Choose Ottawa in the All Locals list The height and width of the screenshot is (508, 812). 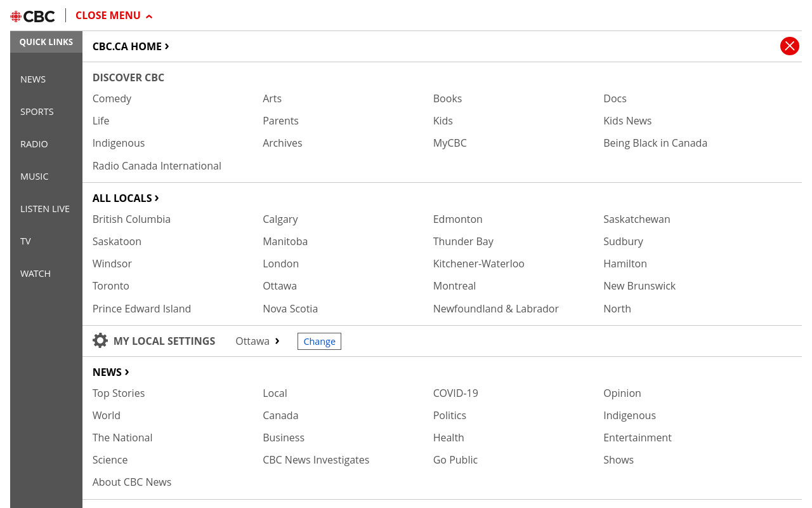coord(280,286)
